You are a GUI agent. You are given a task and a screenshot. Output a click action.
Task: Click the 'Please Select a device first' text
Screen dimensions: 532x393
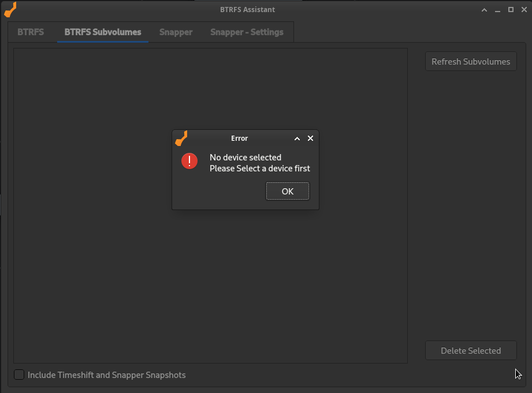coord(259,169)
